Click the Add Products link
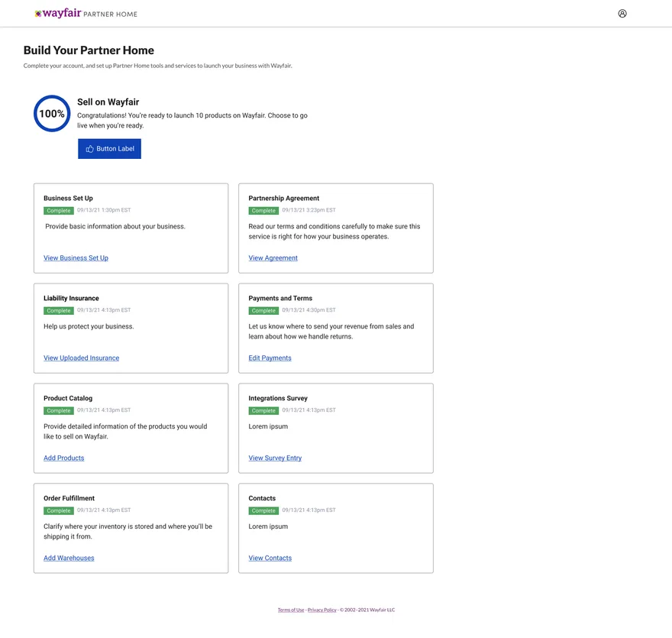The width and height of the screenshot is (672, 638). point(64,458)
